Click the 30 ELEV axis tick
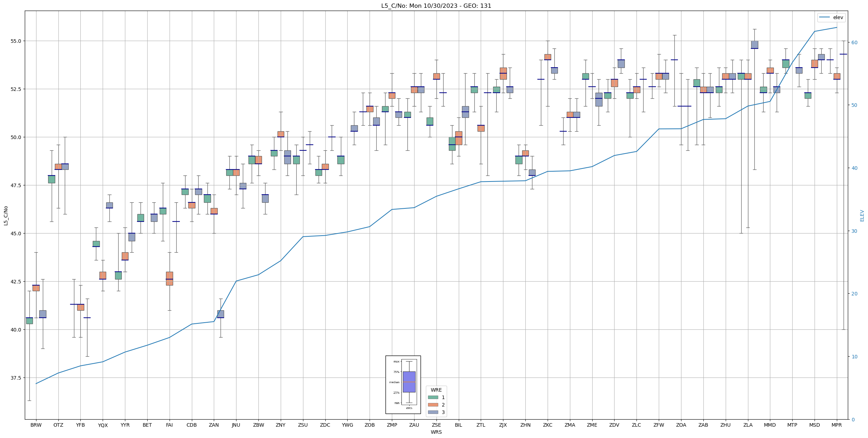 (x=854, y=231)
